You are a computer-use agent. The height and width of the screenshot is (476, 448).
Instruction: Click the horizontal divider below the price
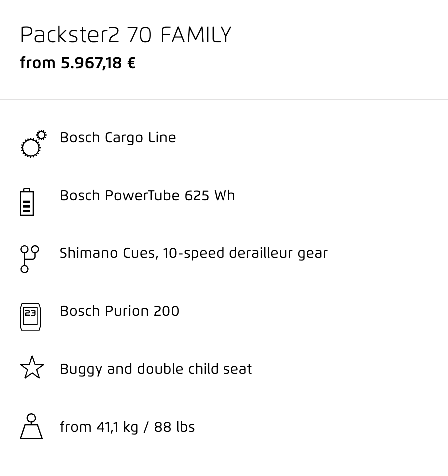pyautogui.click(x=224, y=99)
